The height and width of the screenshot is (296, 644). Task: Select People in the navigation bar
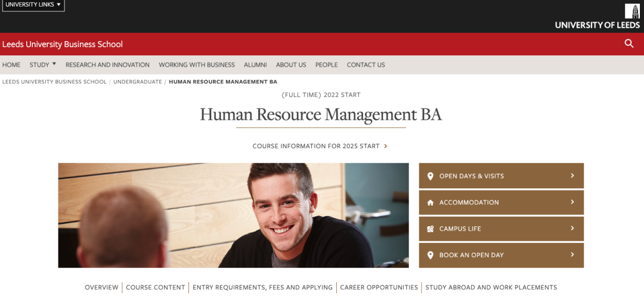pyautogui.click(x=327, y=65)
